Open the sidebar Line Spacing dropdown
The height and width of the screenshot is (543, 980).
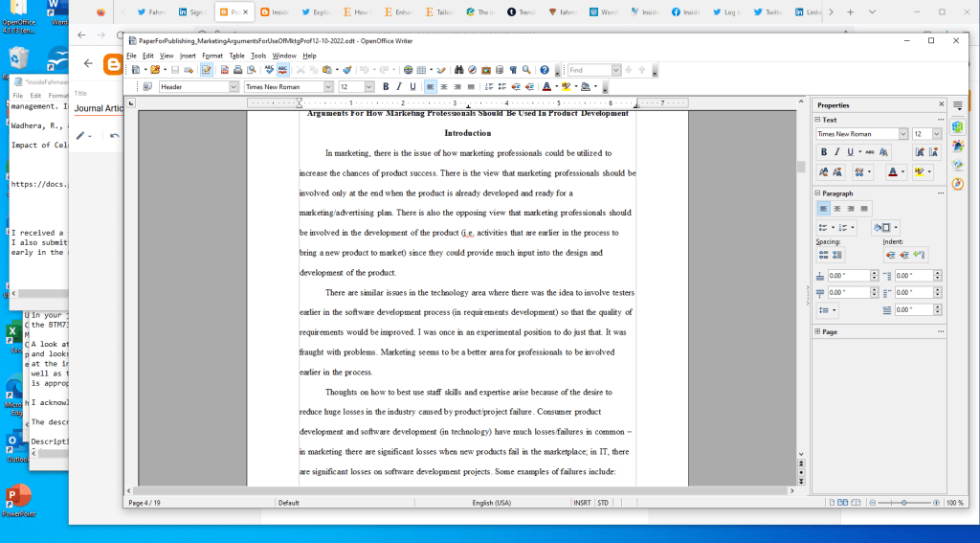pos(828,309)
